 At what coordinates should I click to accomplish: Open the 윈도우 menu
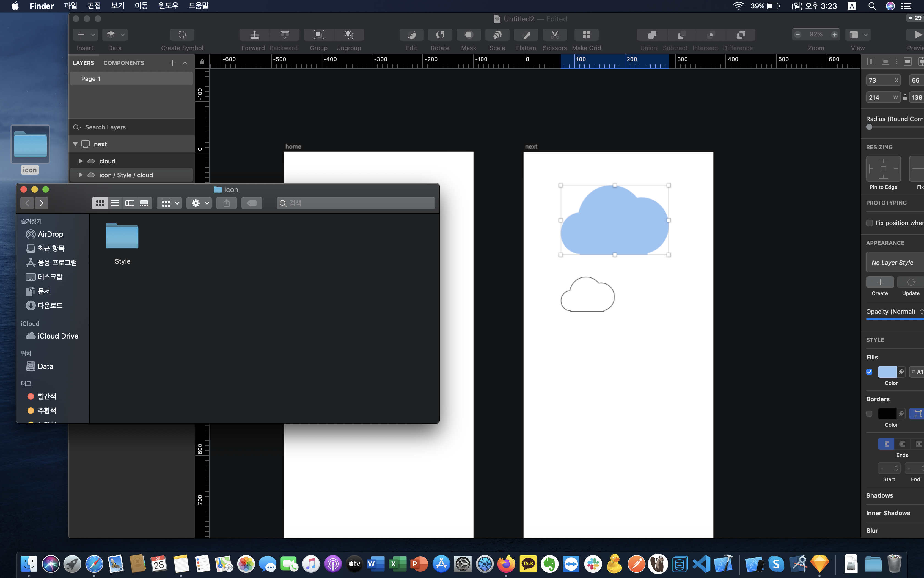[168, 6]
